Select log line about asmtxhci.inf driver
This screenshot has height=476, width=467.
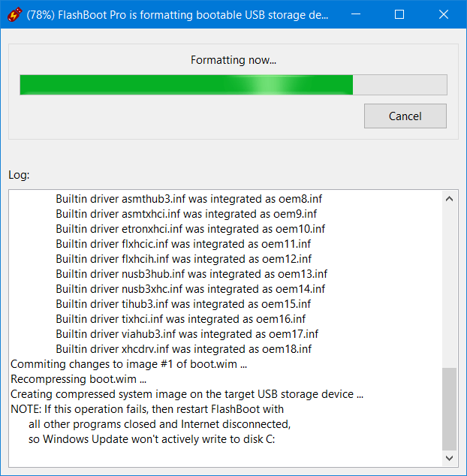(x=186, y=214)
